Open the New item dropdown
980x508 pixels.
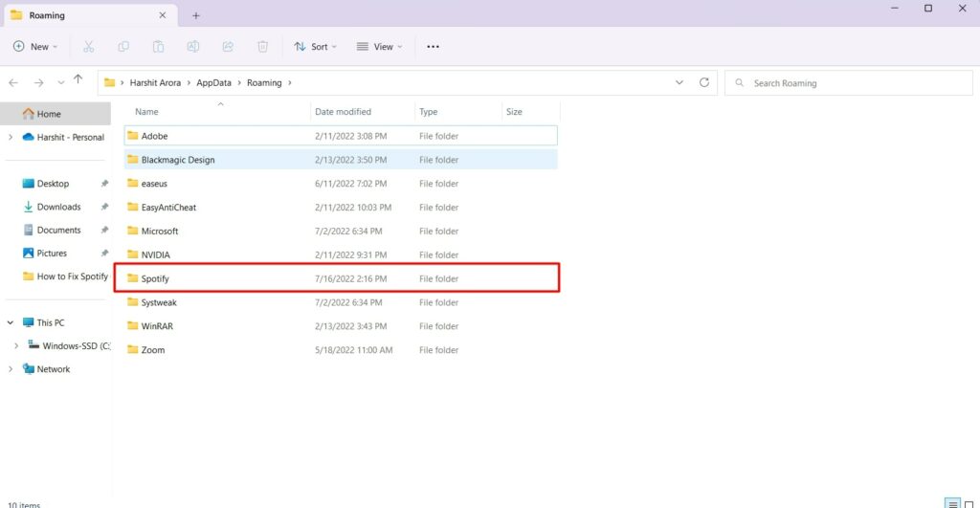click(35, 46)
